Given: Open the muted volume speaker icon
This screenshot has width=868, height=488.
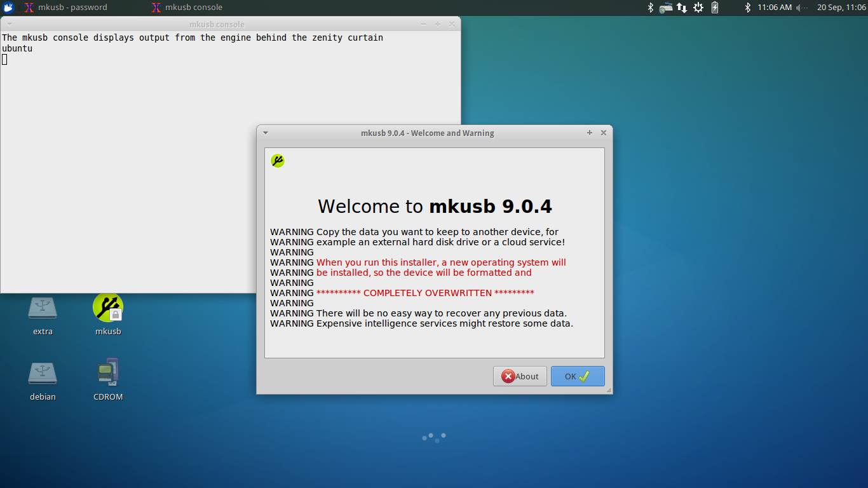Looking at the screenshot, I should [x=802, y=8].
